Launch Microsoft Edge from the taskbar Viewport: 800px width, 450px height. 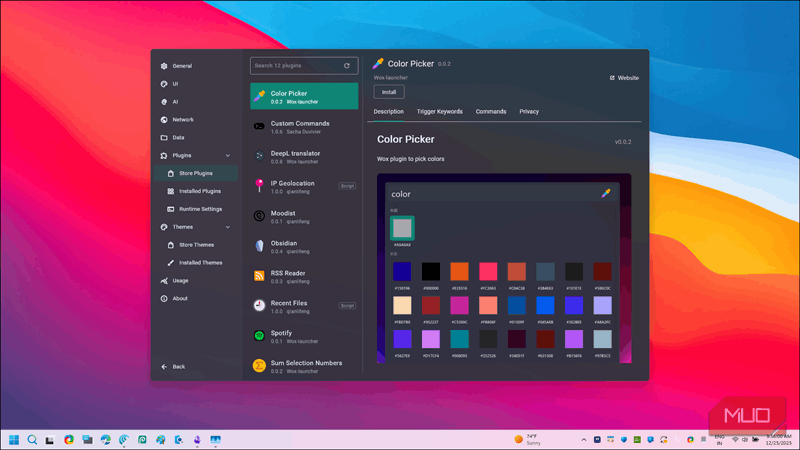pyautogui.click(x=106, y=440)
